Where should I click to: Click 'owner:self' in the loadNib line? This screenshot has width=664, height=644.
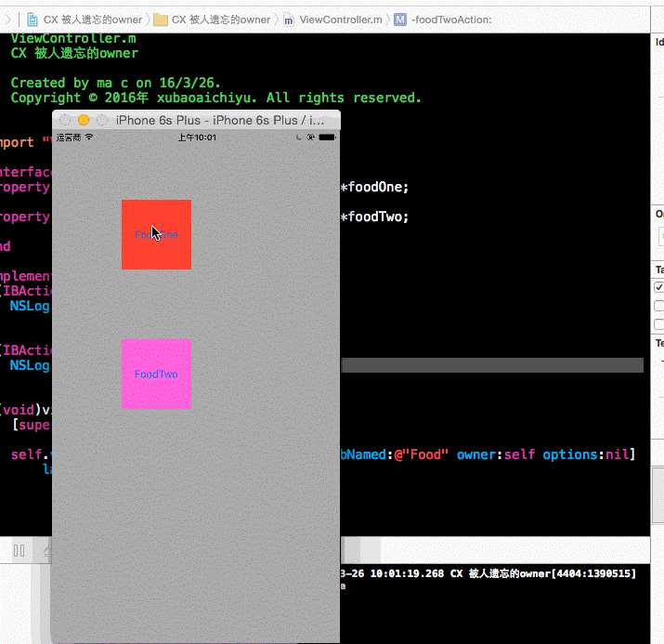(x=496, y=454)
